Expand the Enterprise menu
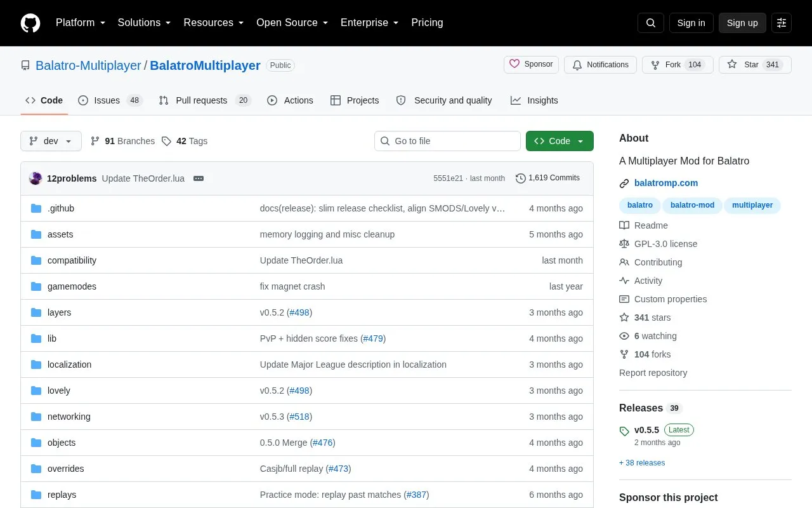Screen dimensions: 812x508 coord(370,23)
